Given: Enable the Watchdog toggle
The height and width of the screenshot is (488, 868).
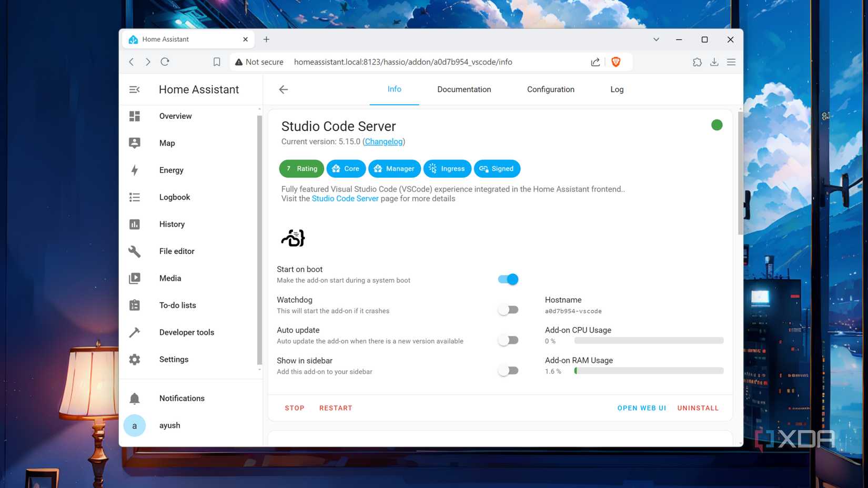Looking at the screenshot, I should coord(507,309).
